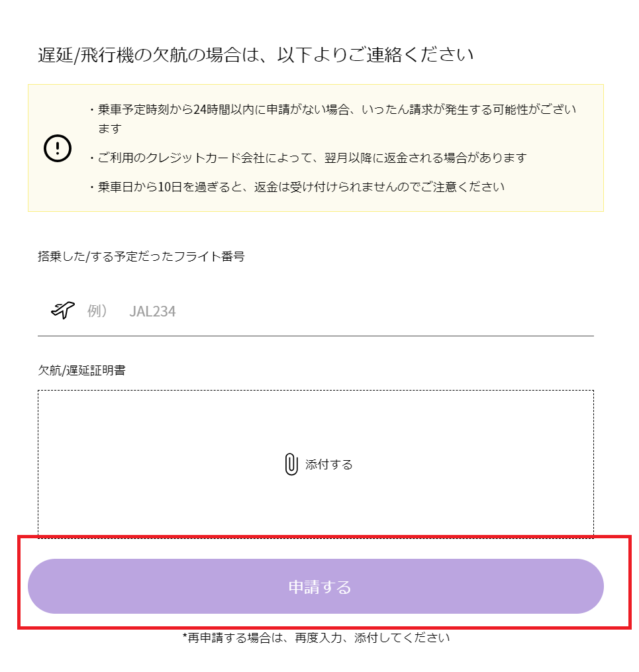
Task: Click the red highlight border around 申請する
Action: (324, 536)
